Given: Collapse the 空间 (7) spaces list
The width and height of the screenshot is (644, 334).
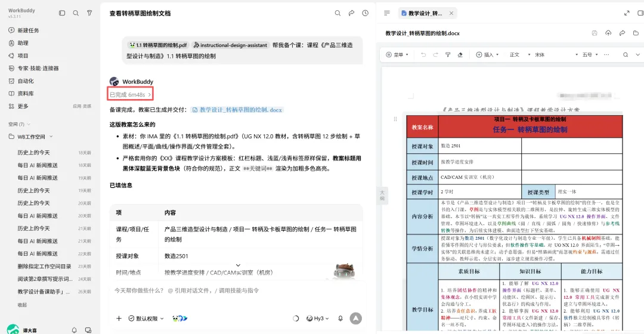Looking at the screenshot, I should coord(19,124).
